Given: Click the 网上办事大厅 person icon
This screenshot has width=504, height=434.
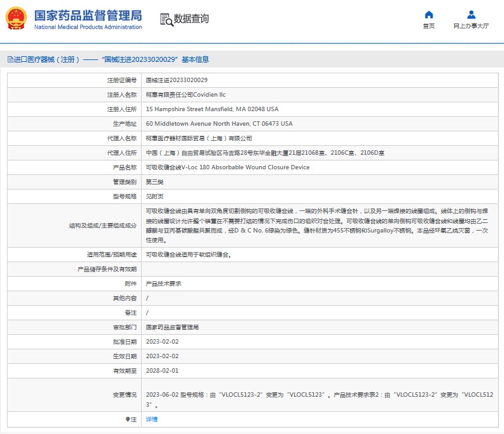Looking at the screenshot, I should [471, 15].
